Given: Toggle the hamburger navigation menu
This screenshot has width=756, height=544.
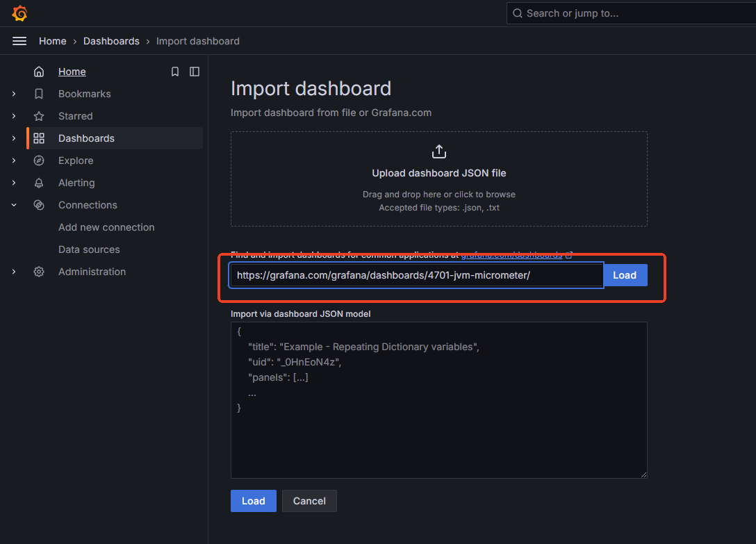Looking at the screenshot, I should pos(19,41).
